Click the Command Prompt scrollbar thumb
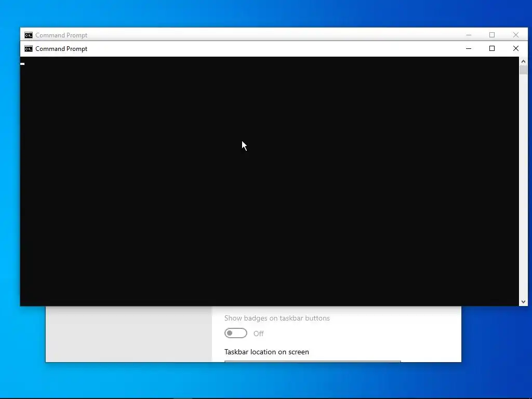This screenshot has height=399, width=532. click(x=523, y=70)
